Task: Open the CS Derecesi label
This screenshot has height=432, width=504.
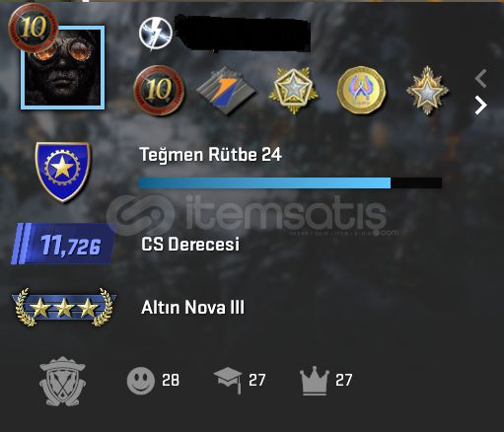Action: coord(190,245)
